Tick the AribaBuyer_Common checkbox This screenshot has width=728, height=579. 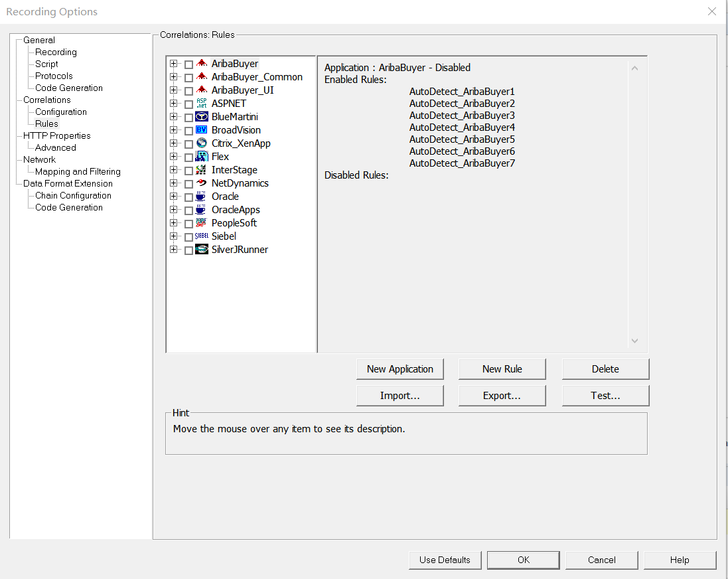(x=188, y=78)
